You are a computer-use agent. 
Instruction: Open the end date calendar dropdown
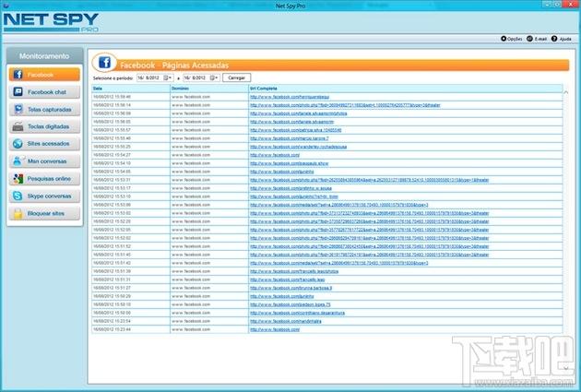coord(214,77)
